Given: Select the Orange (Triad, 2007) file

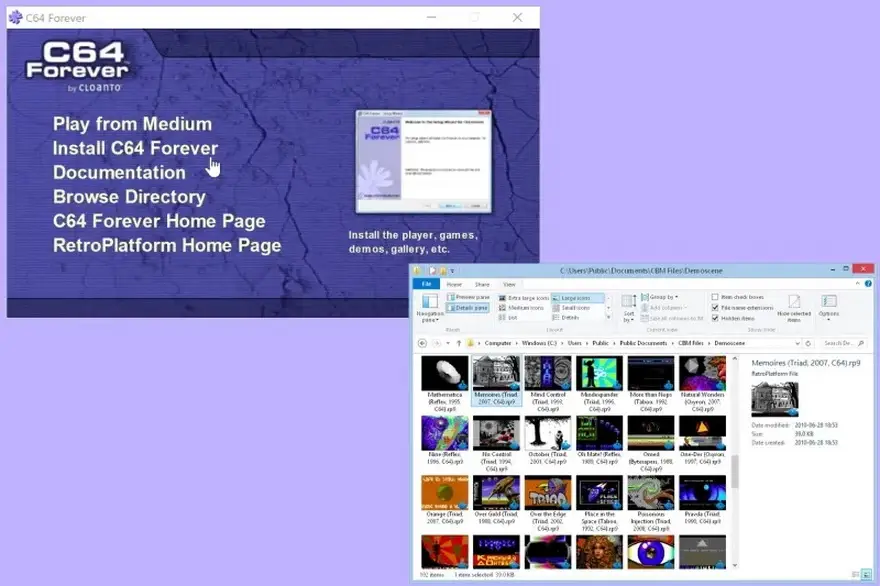Looking at the screenshot, I should tap(444, 500).
